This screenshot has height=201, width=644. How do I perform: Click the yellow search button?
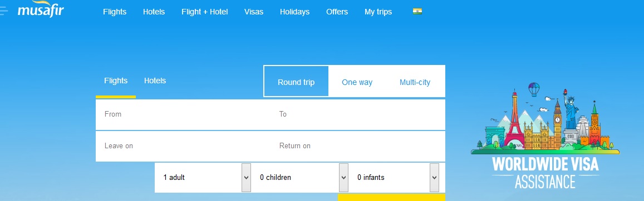click(391, 197)
